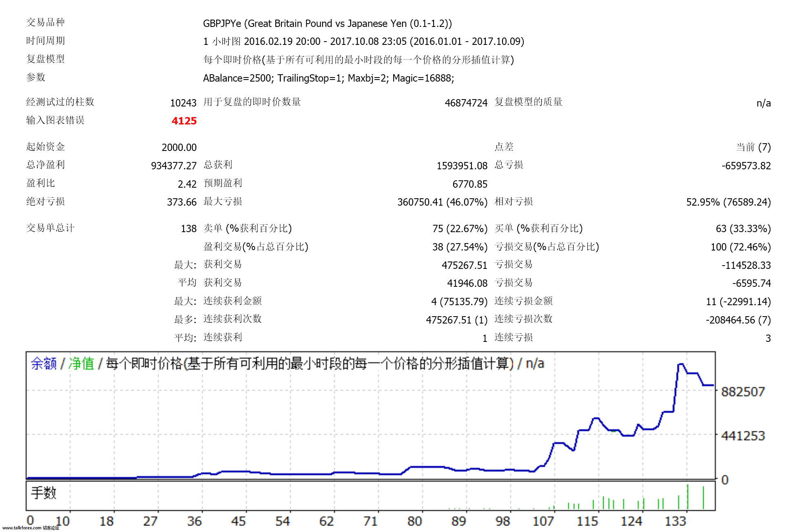Select the period line starting '1 小时图 2016.02.19'
799x532 pixels.
[x=363, y=41]
